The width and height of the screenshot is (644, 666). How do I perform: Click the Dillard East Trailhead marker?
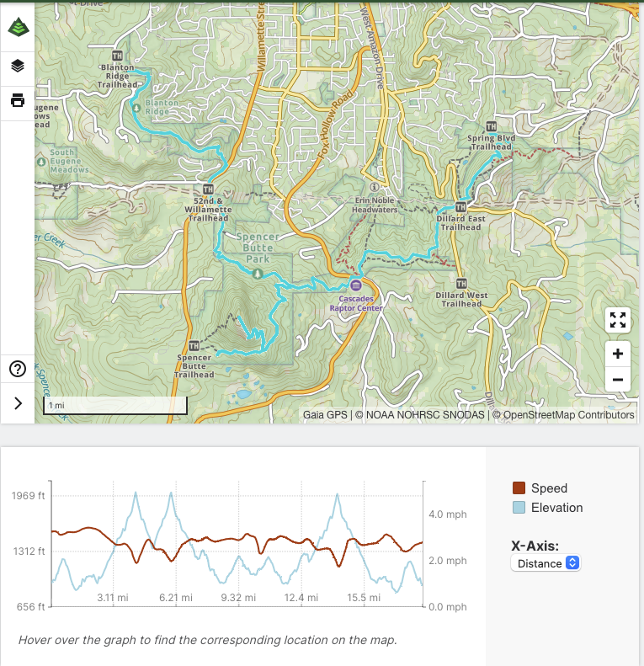[460, 207]
